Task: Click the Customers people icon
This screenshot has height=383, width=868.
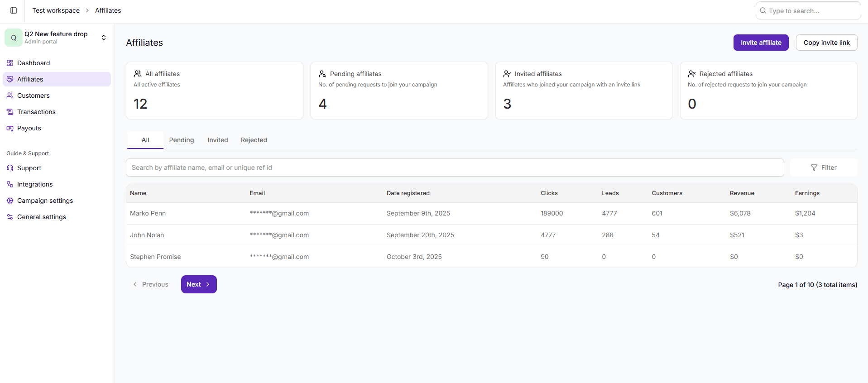Action: click(10, 96)
